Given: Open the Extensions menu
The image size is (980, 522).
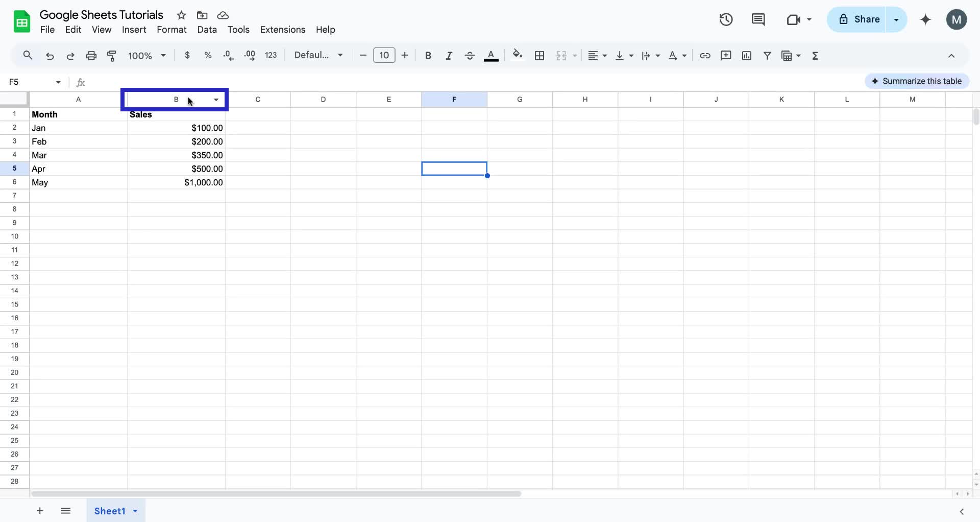Looking at the screenshot, I should pos(282,30).
